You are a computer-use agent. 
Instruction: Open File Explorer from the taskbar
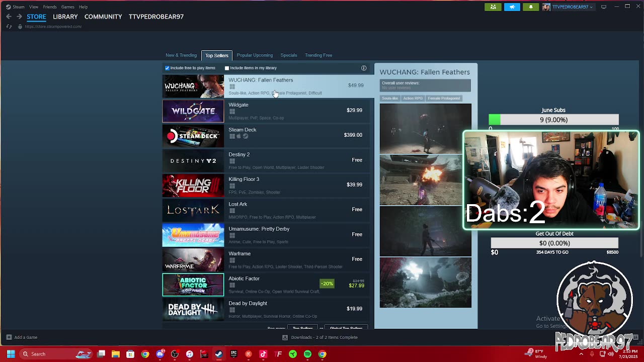pos(116,354)
